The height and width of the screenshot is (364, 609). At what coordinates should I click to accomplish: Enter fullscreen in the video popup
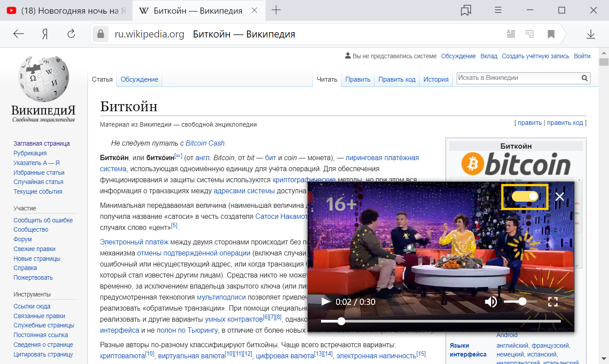coord(553,302)
